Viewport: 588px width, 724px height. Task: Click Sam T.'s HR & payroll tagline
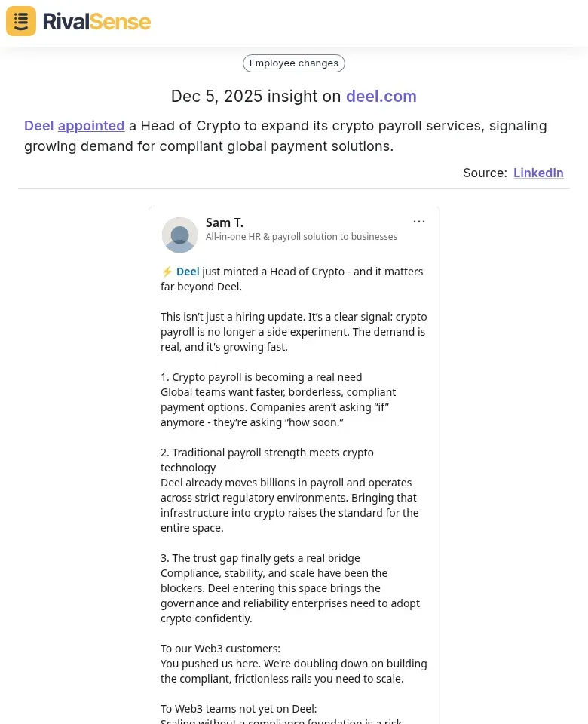tap(302, 236)
